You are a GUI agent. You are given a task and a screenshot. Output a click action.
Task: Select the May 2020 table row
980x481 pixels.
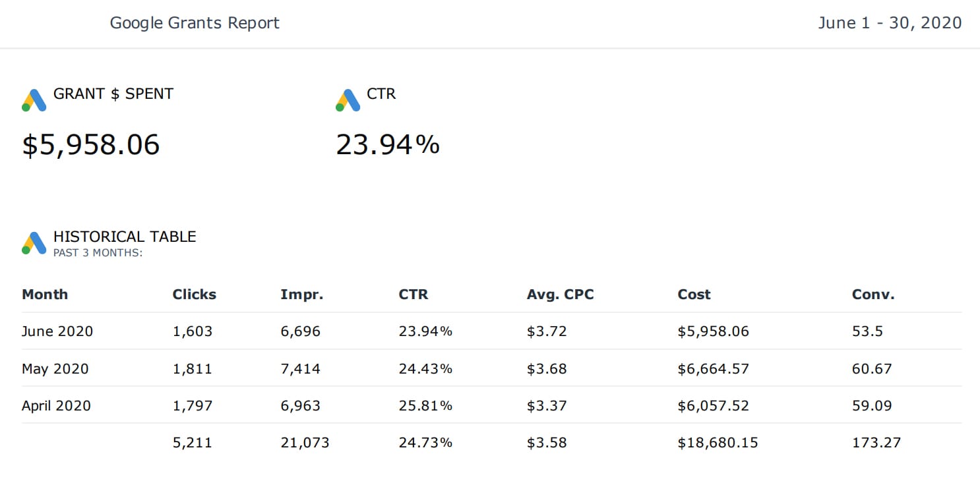(x=55, y=368)
